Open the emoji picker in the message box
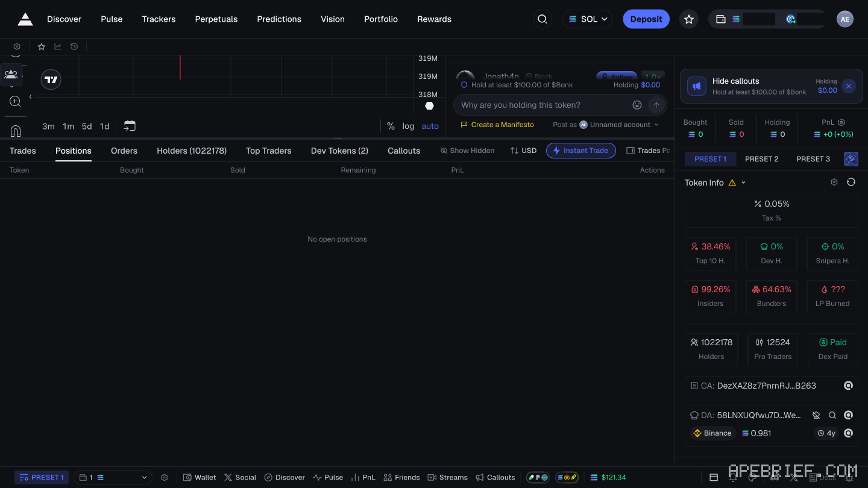The width and height of the screenshot is (868, 488). tap(637, 105)
